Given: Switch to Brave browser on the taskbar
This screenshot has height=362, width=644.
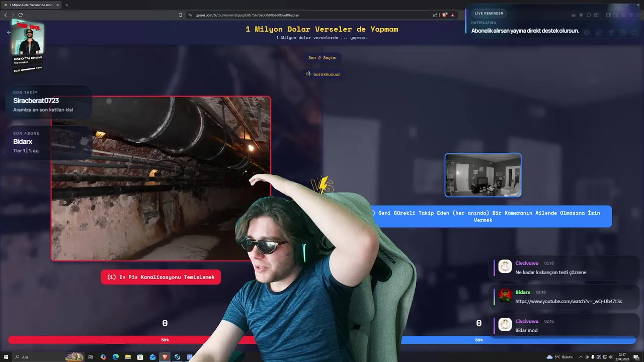Looking at the screenshot, I should point(165,357).
